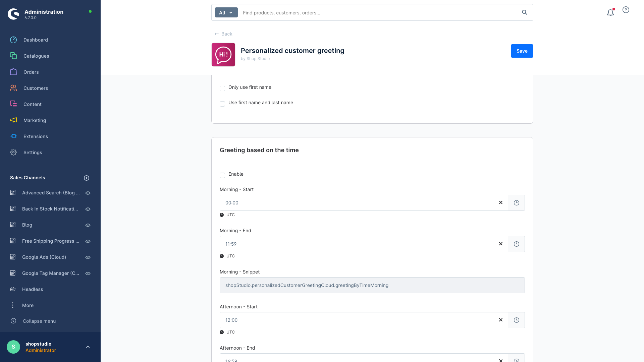Open the help question mark icon

626,10
